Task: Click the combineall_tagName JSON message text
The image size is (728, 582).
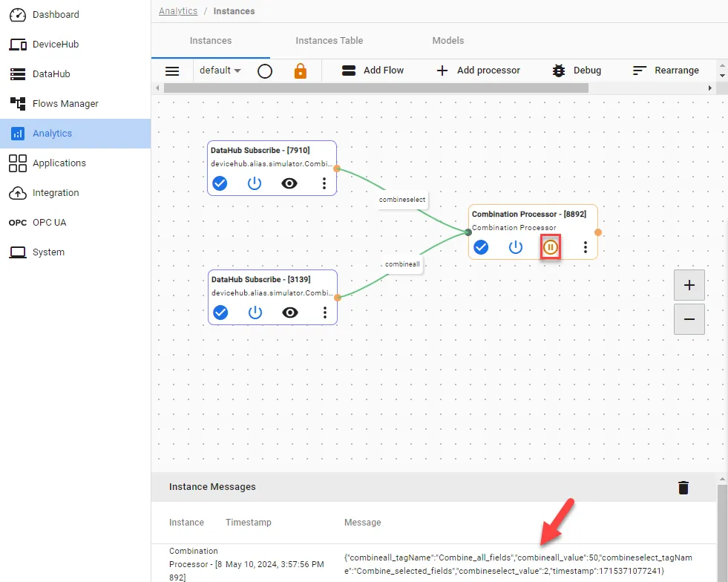Action: point(518,564)
